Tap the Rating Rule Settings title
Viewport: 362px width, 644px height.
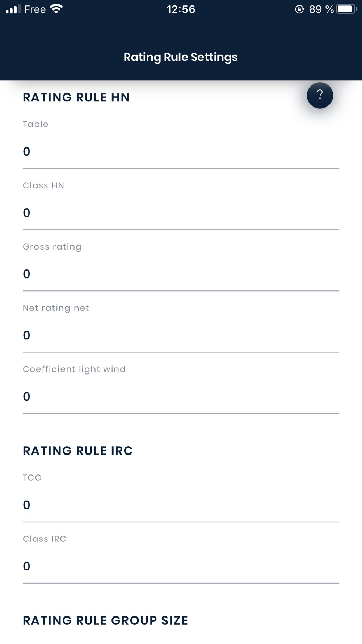(x=181, y=57)
